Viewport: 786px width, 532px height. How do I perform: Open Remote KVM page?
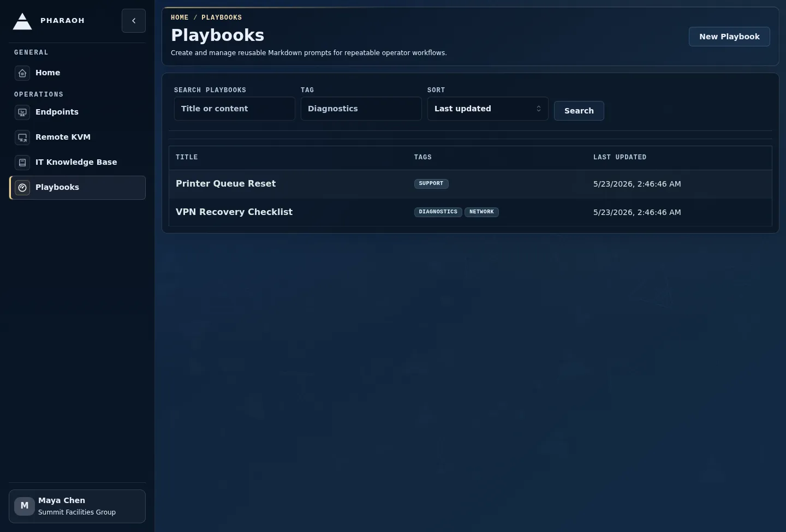point(78,137)
